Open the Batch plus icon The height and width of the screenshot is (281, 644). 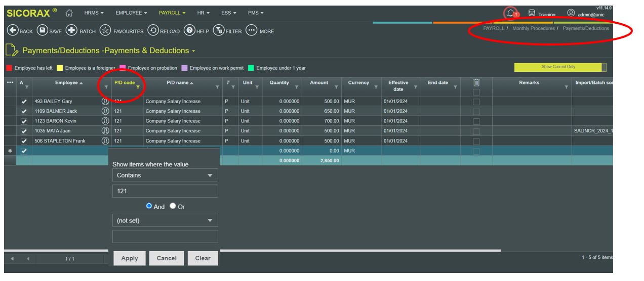pyautogui.click(x=72, y=31)
